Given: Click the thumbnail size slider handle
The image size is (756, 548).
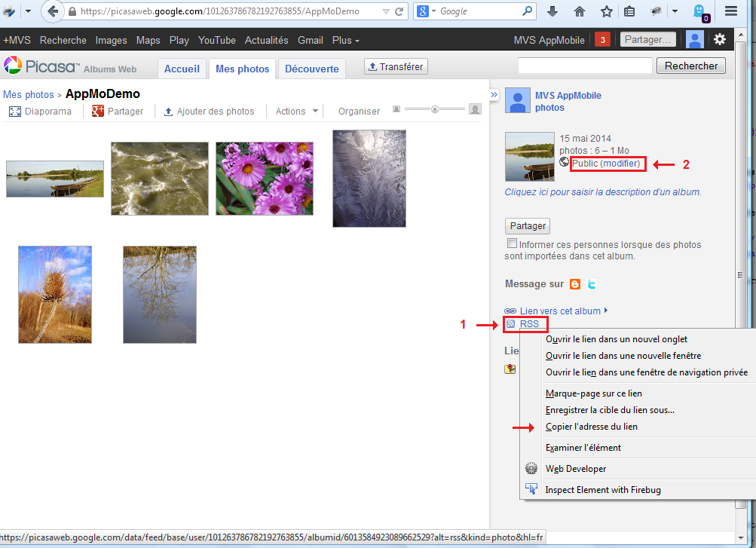Looking at the screenshot, I should pos(435,109).
